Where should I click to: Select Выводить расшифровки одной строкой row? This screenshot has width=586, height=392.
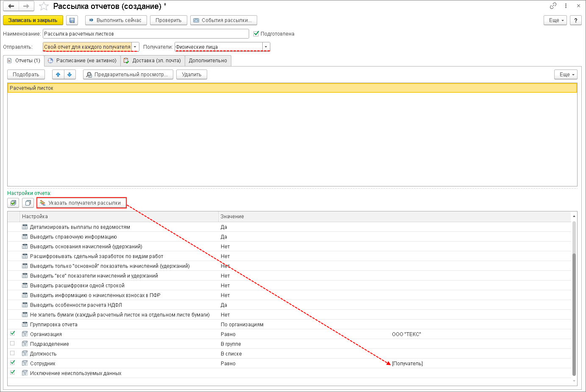(289, 286)
